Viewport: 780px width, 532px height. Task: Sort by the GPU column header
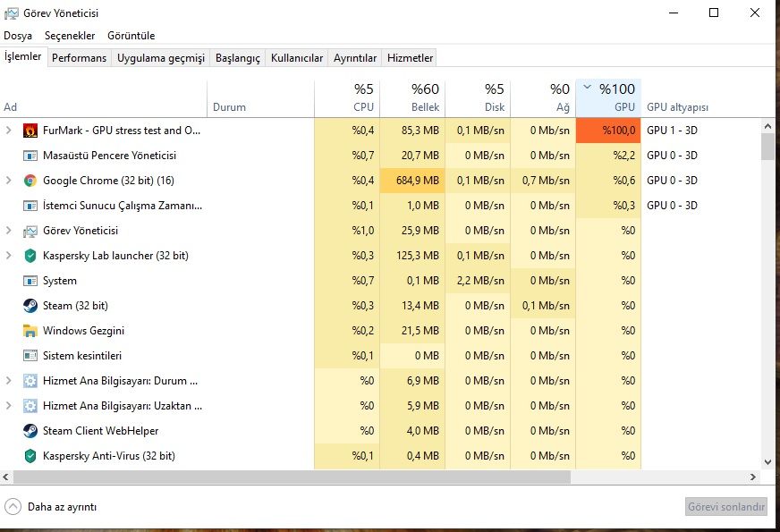tap(608, 98)
